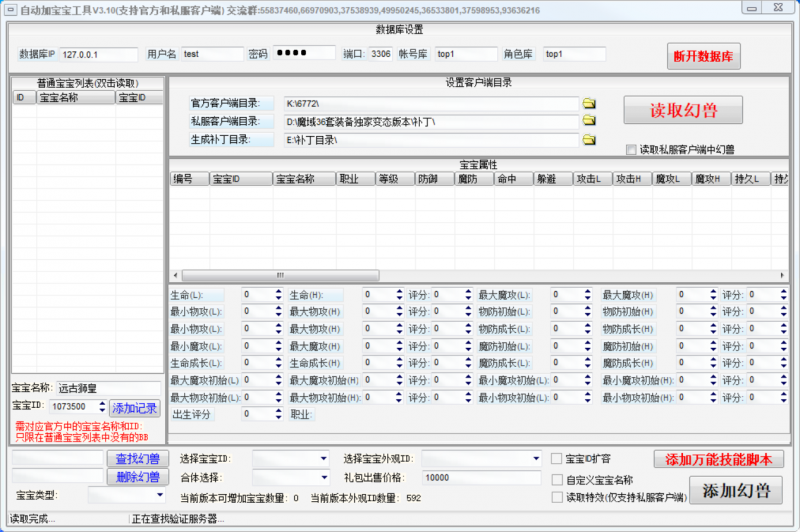This screenshot has width=800, height=532.
Task: Toggle the 自定义宝宝名称 checkbox
Action: pyautogui.click(x=557, y=480)
